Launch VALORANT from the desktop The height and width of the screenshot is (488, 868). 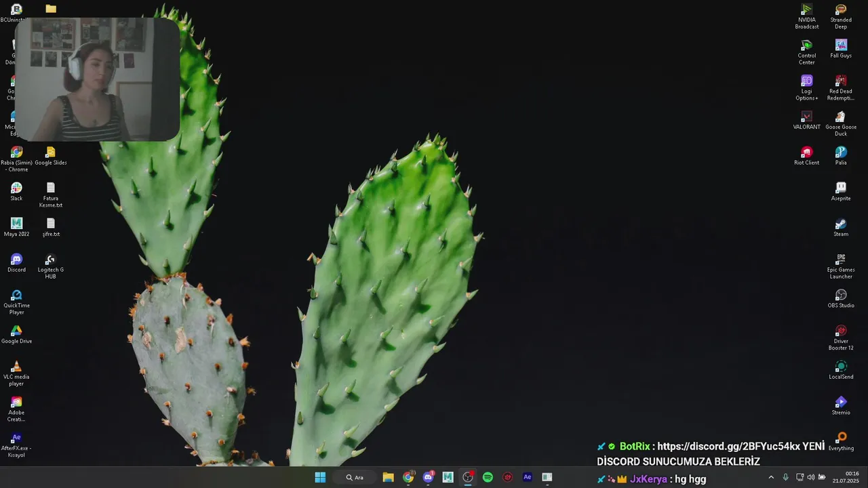pos(807,120)
